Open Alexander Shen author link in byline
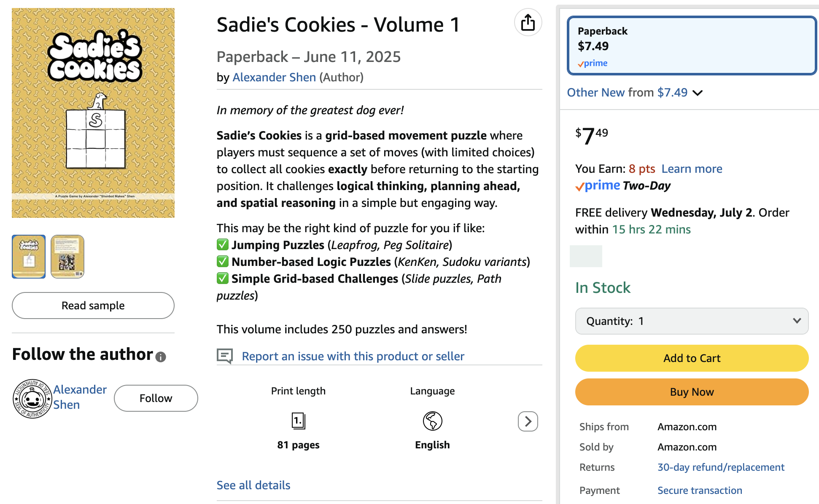The image size is (819, 504). 274,77
